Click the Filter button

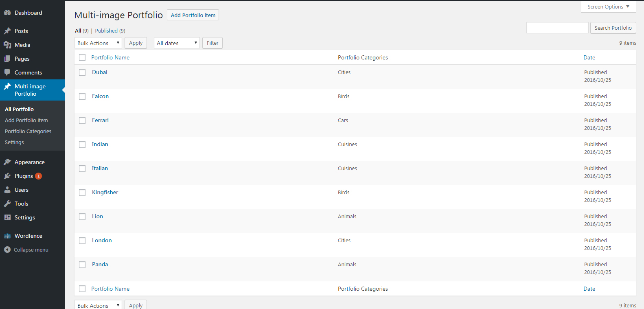[212, 43]
